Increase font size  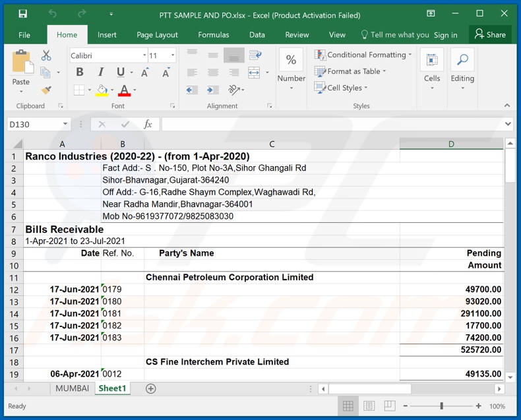(x=145, y=72)
